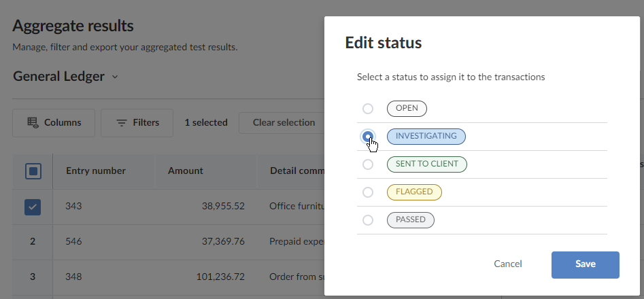Cancel the Edit status dialog
This screenshot has height=299, width=644.
coord(508,264)
